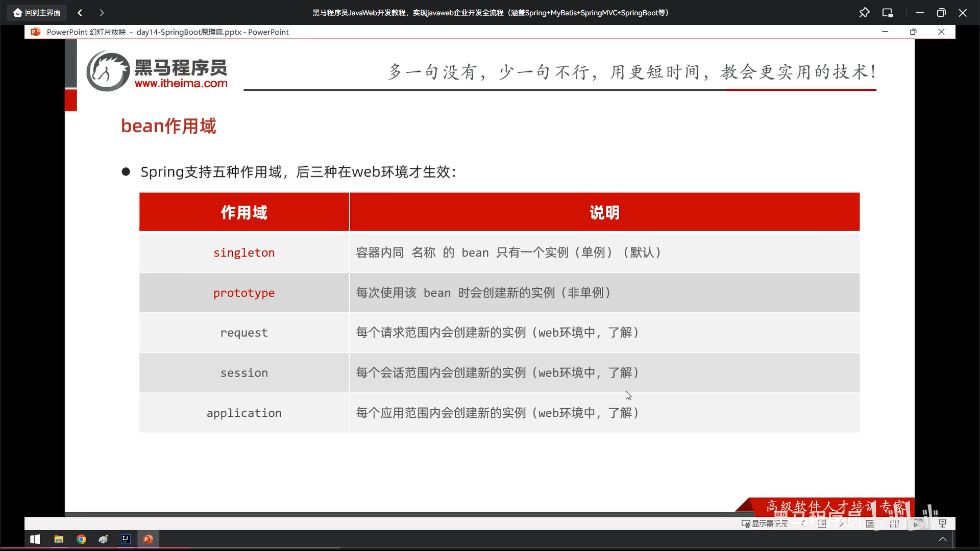The height and width of the screenshot is (551, 980).
Task: Pin the player window on top
Action: point(864,13)
